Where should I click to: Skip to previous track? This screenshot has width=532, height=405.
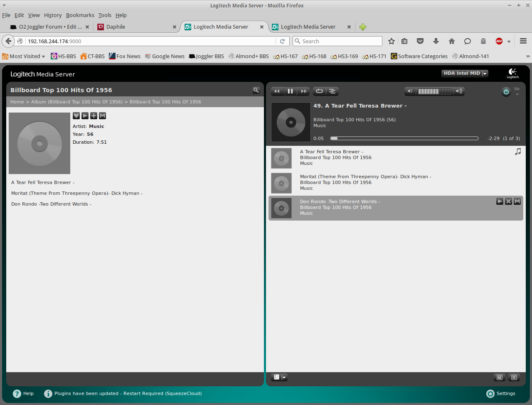[277, 91]
